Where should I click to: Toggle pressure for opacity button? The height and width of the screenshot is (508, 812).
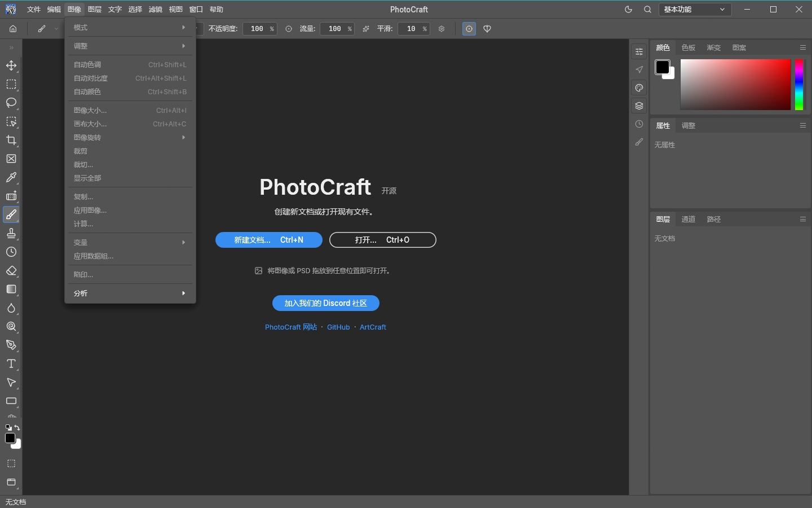tap(289, 29)
